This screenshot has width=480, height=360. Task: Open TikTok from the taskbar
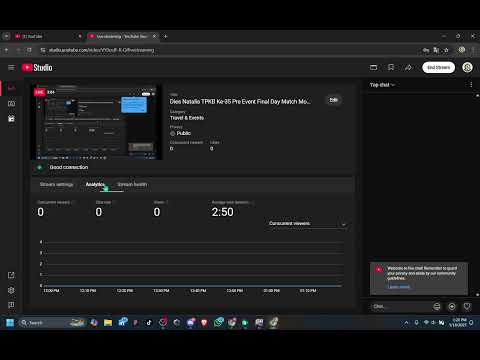[x=149, y=322]
